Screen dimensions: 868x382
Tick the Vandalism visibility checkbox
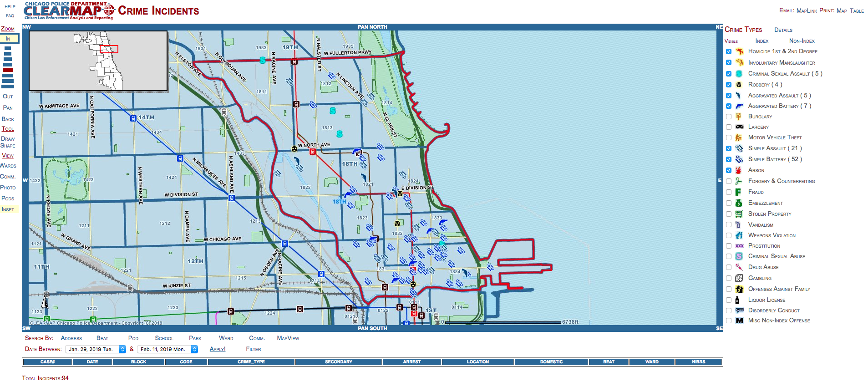click(729, 225)
